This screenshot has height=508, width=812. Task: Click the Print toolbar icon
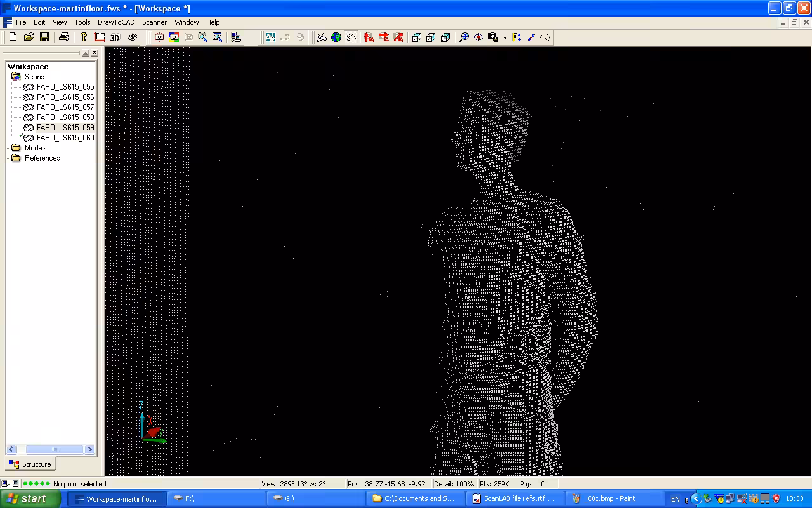(63, 37)
